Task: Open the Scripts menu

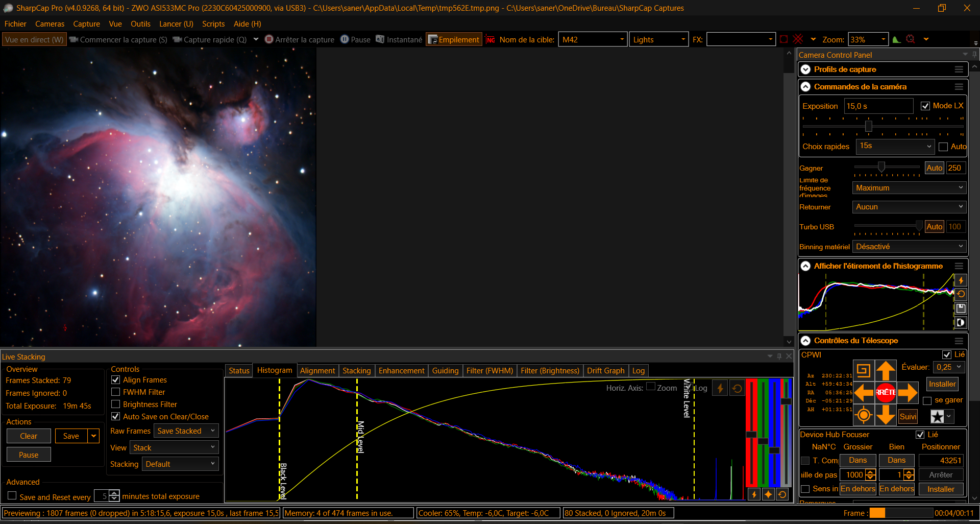Action: pos(213,24)
